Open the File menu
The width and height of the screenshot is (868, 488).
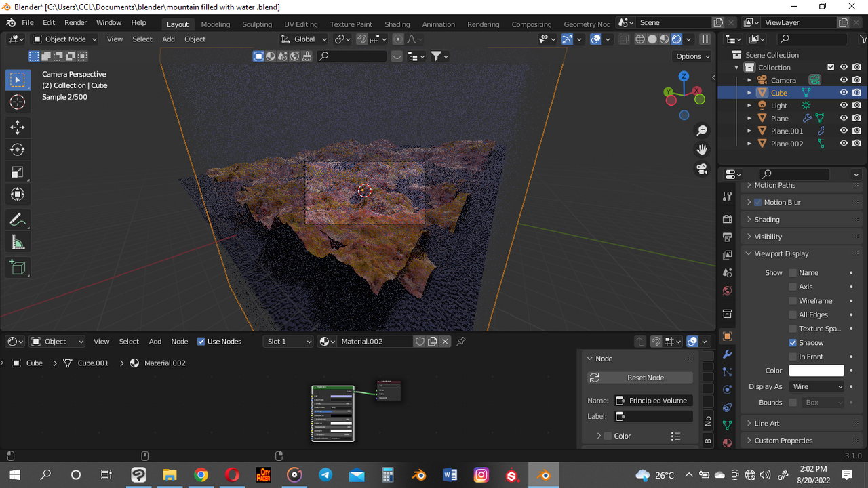pos(28,22)
